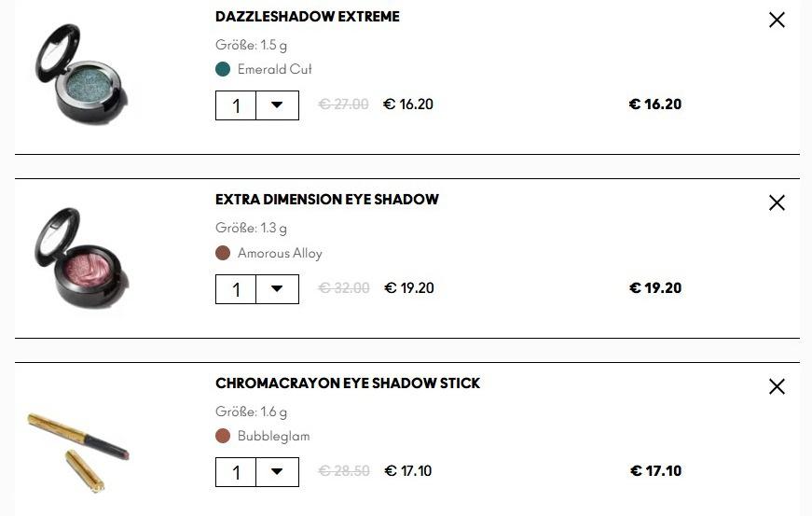Click quantity value for Chromacrayon Eye Shadow Stick
This screenshot has height=516, width=812.
coord(236,472)
